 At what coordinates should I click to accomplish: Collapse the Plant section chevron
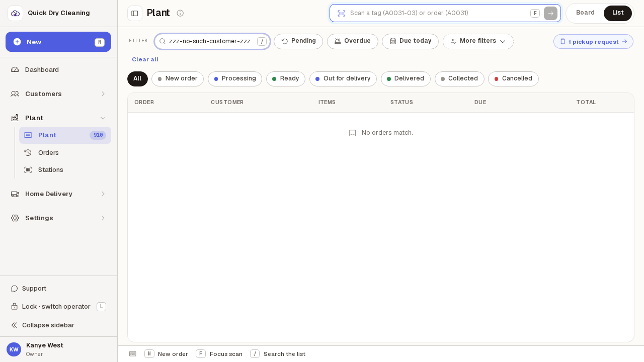103,118
